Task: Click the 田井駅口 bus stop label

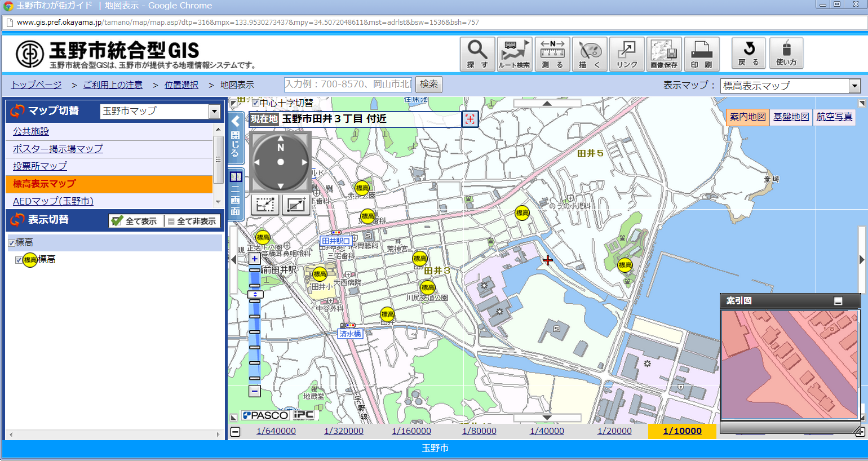Action: (x=336, y=241)
